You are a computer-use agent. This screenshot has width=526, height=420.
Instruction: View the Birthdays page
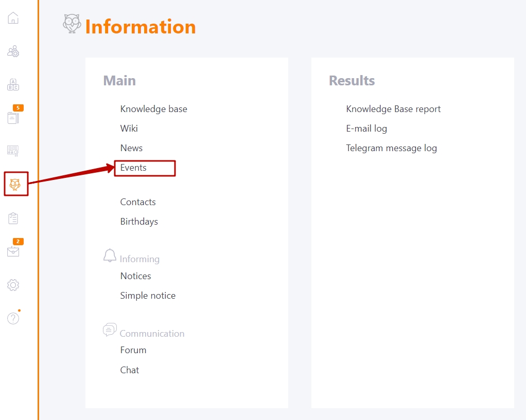139,222
